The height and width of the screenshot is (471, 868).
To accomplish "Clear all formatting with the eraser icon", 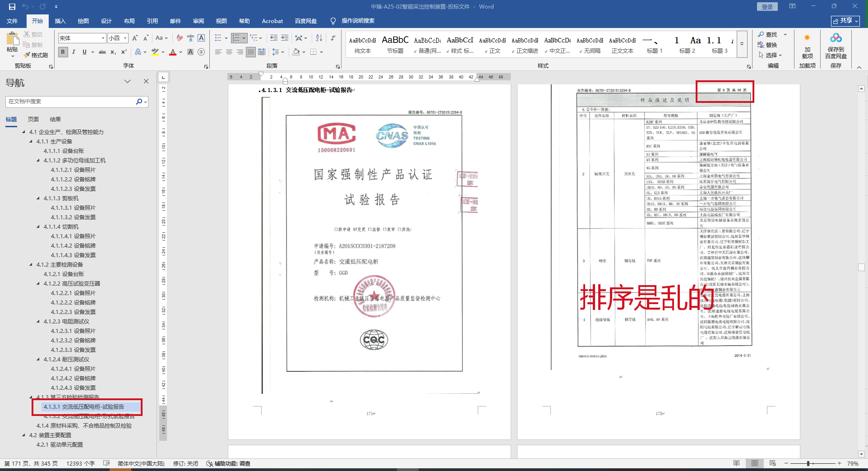I will coord(180,38).
